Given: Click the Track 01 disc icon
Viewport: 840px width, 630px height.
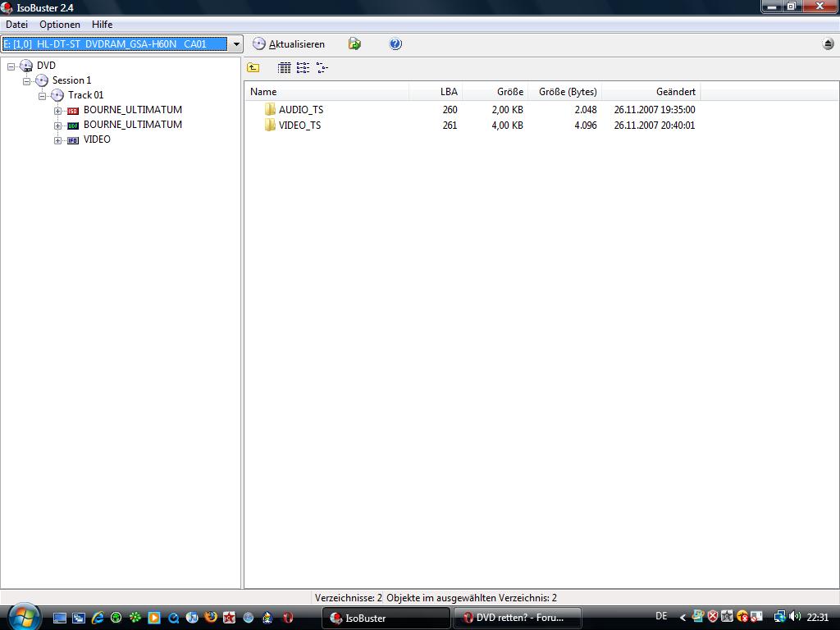Looking at the screenshot, I should (57, 95).
